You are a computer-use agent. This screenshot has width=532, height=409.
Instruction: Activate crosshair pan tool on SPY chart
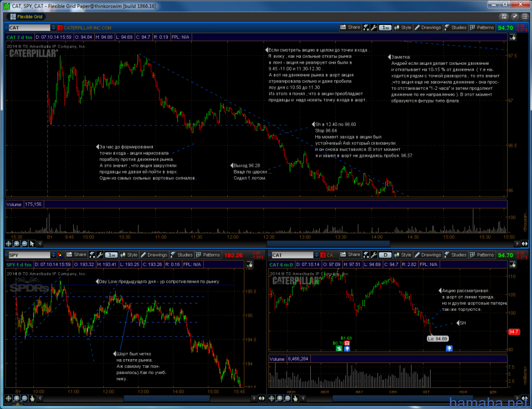(x=8, y=398)
